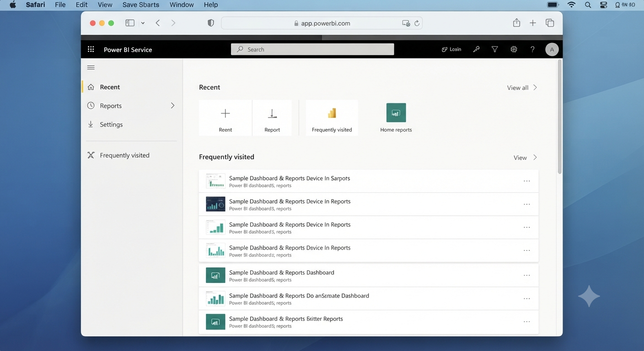Toggle the Safari sidebar button
644x351 pixels.
click(x=130, y=23)
